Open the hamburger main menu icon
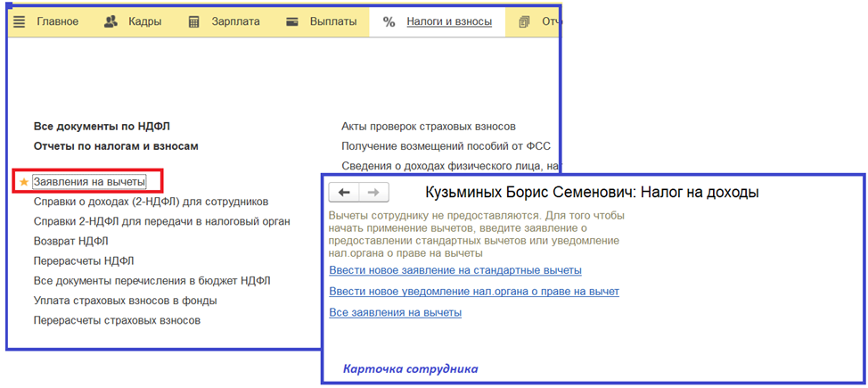868x388 pixels. (20, 22)
